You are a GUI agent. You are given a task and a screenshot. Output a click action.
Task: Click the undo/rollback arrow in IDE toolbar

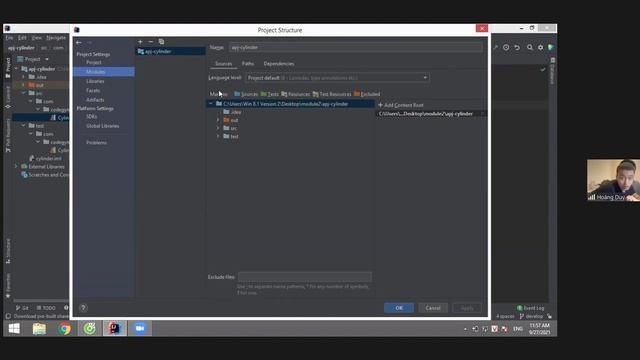pos(517,47)
